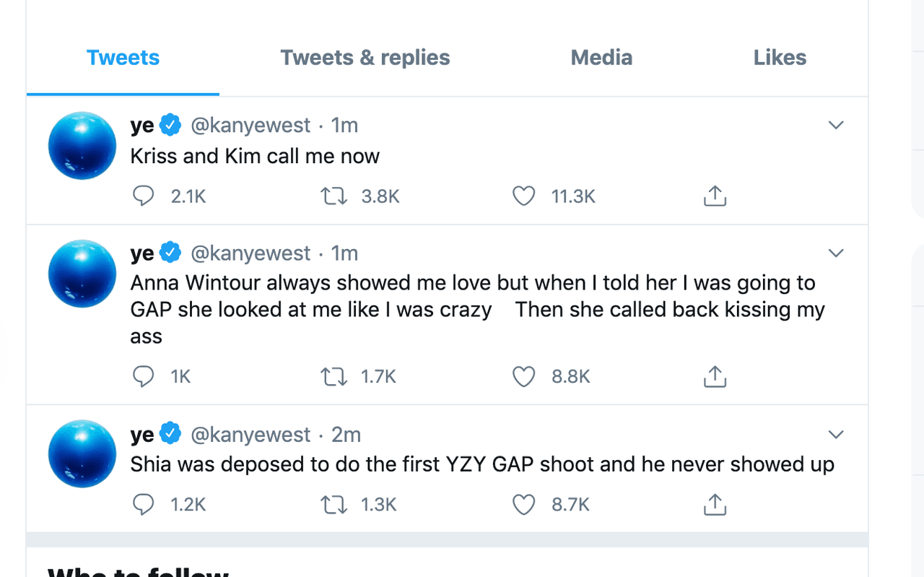Reply to the Shia tweet
Screen dimensions: 924x577
coord(144,504)
